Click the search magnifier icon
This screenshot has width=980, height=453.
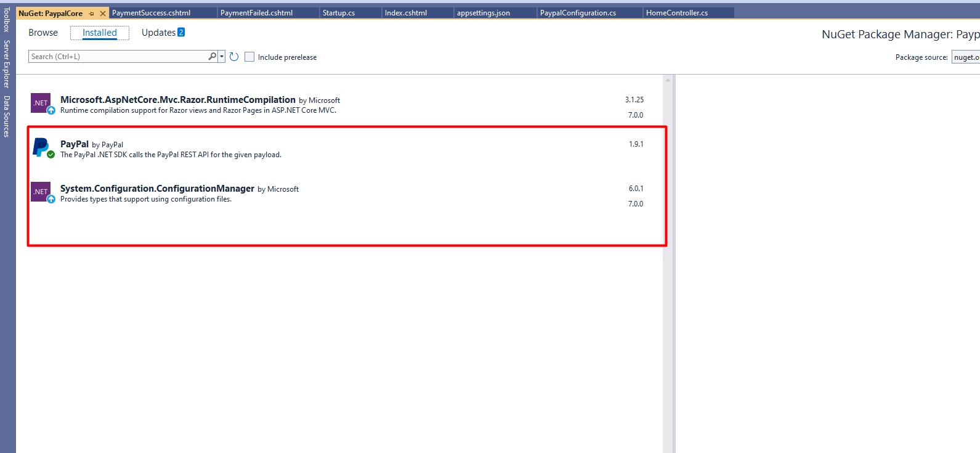pyautogui.click(x=213, y=56)
